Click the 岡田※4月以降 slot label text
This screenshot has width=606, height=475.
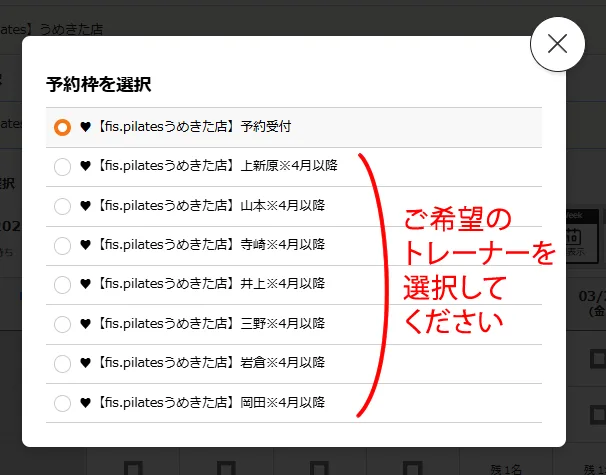(x=283, y=403)
